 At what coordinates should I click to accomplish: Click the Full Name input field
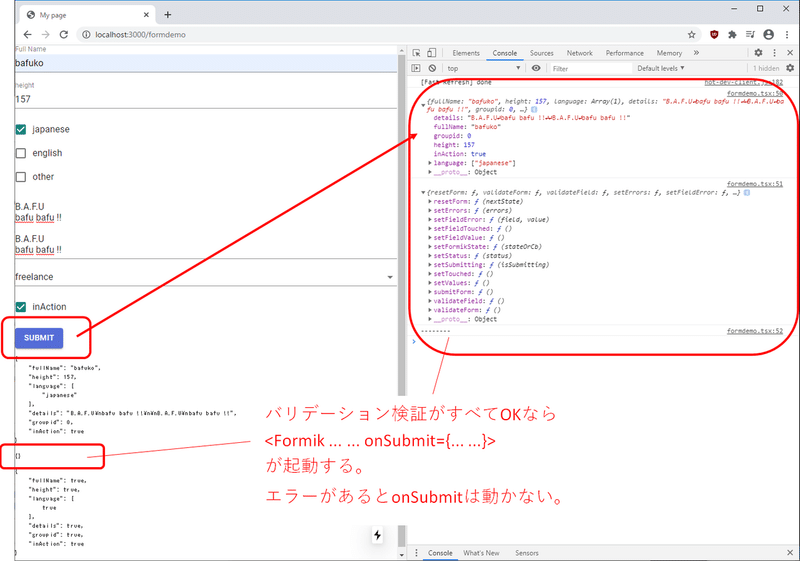click(x=206, y=63)
